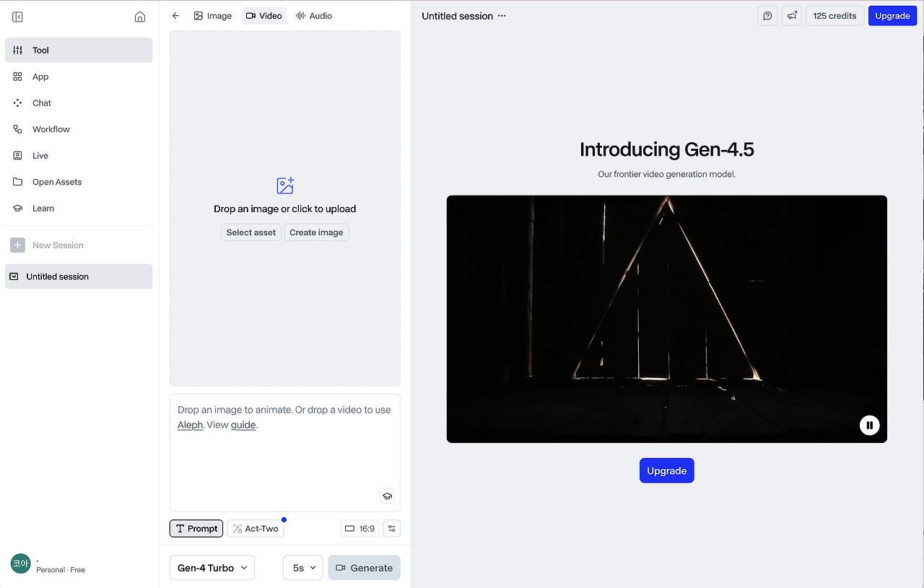Click the graduation cap icon in prompt box
924x588 pixels.
click(x=387, y=496)
